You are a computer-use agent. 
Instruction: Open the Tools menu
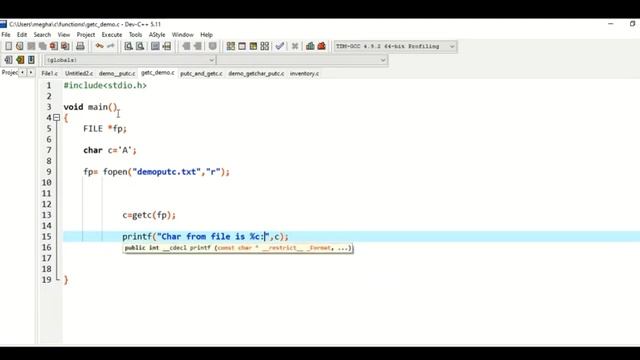[x=136, y=35]
